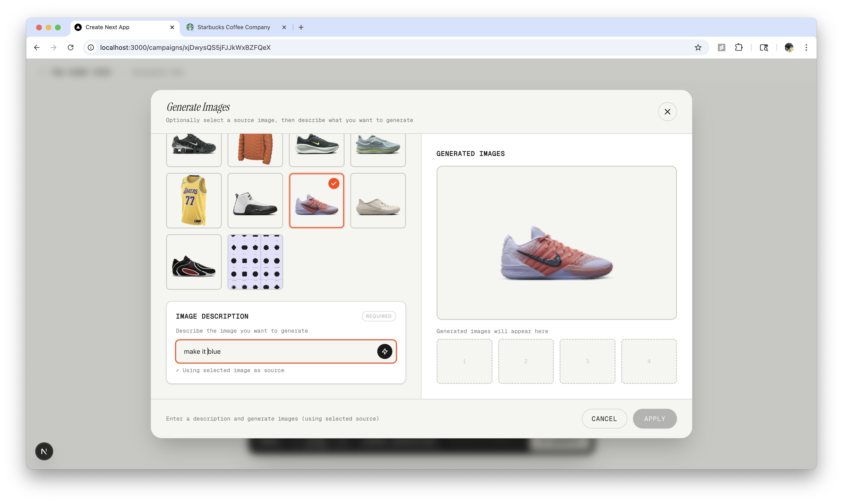Select the black dotted shapes pattern thumbnail
The width and height of the screenshot is (843, 504).
(x=255, y=262)
